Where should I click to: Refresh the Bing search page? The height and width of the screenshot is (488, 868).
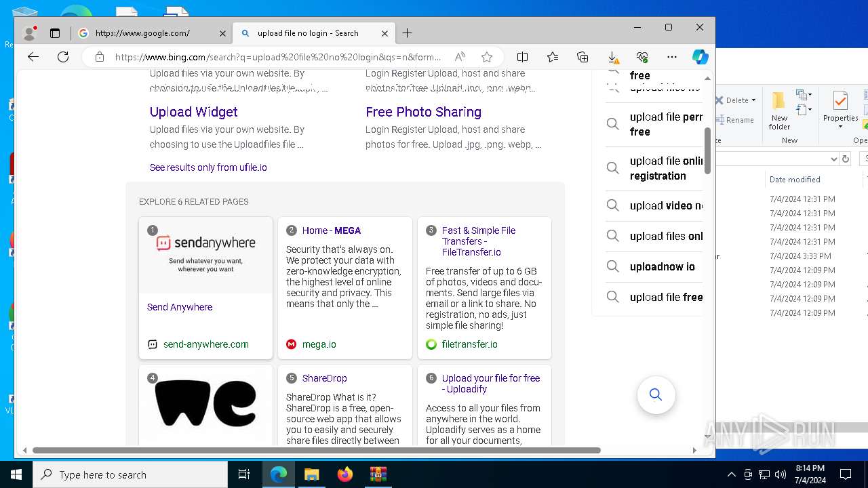tap(63, 57)
